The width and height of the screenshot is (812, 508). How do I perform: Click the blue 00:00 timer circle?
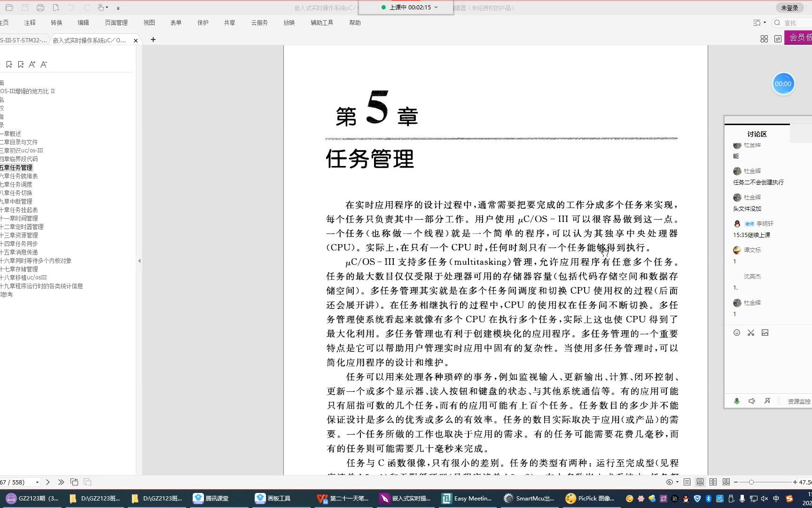coord(783,84)
